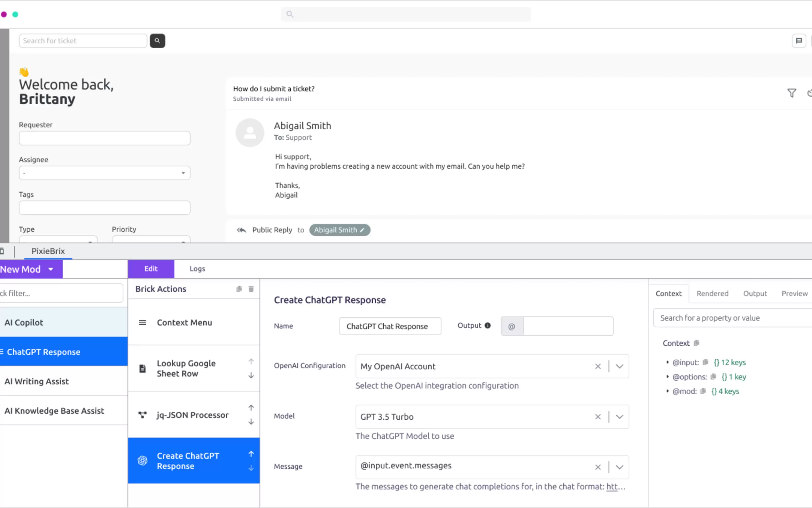
Task: Move Lookup Google Sheet Row brick down
Action: (x=251, y=376)
